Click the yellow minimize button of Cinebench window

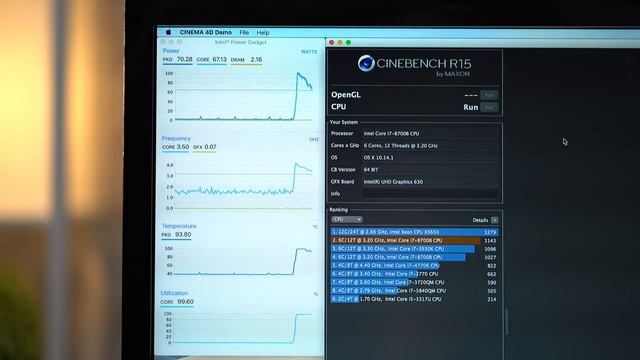coord(340,42)
